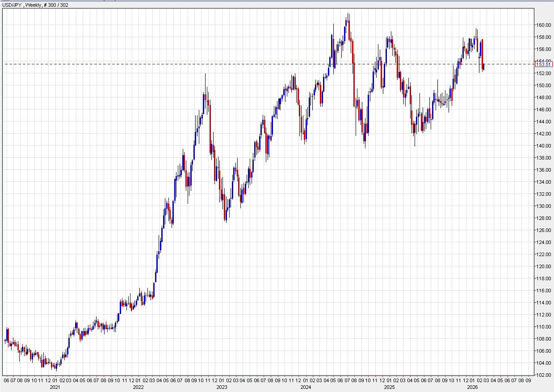Image resolution: width=554 pixels, height=392 pixels.
Task: Click the leftmost 06 month label
Action: 6,381
